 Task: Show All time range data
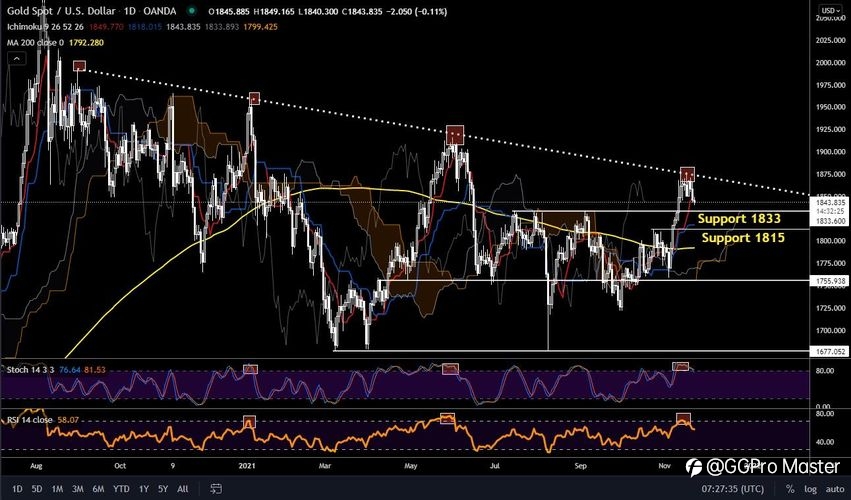click(183, 489)
